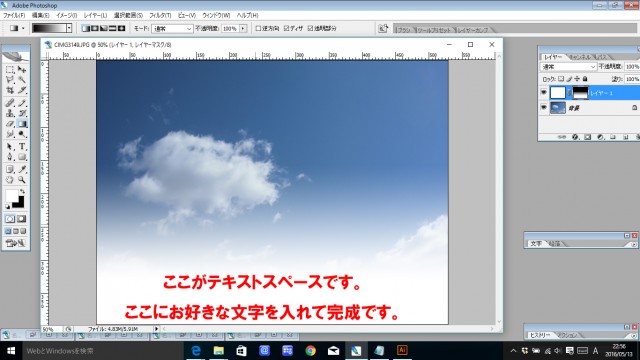Select the Path Selection arrow tool
This screenshot has width=640, height=360.
pyautogui.click(x=10, y=147)
